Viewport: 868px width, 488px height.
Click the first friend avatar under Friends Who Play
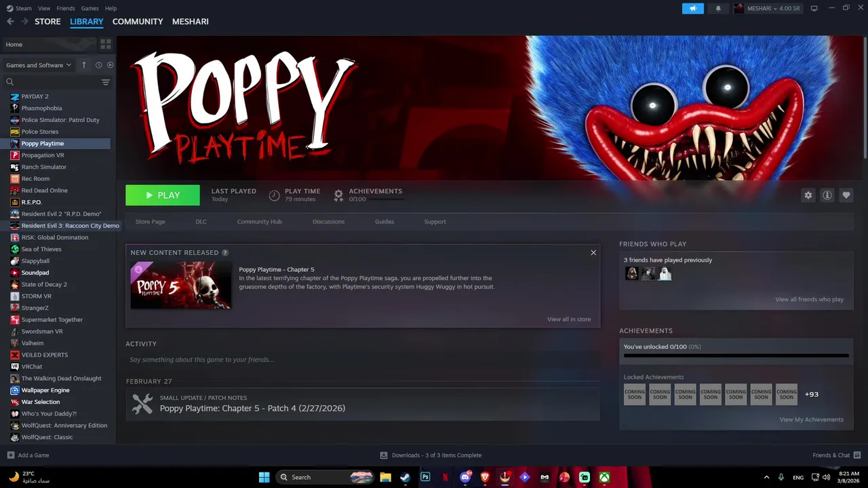click(631, 274)
